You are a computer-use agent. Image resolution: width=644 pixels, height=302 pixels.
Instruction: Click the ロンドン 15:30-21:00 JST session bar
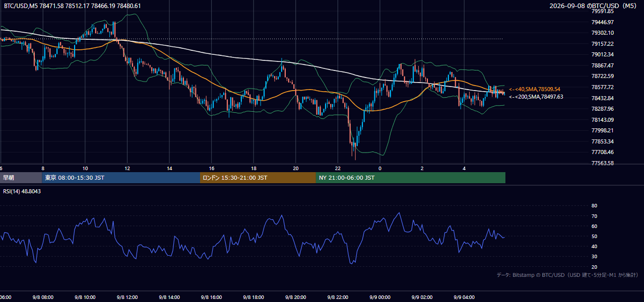point(258,178)
